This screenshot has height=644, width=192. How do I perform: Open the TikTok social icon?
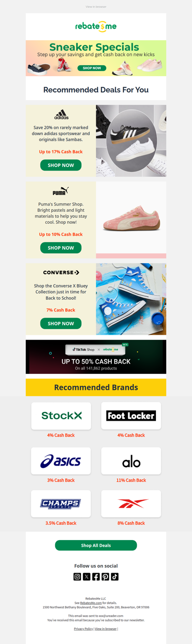coord(115,576)
